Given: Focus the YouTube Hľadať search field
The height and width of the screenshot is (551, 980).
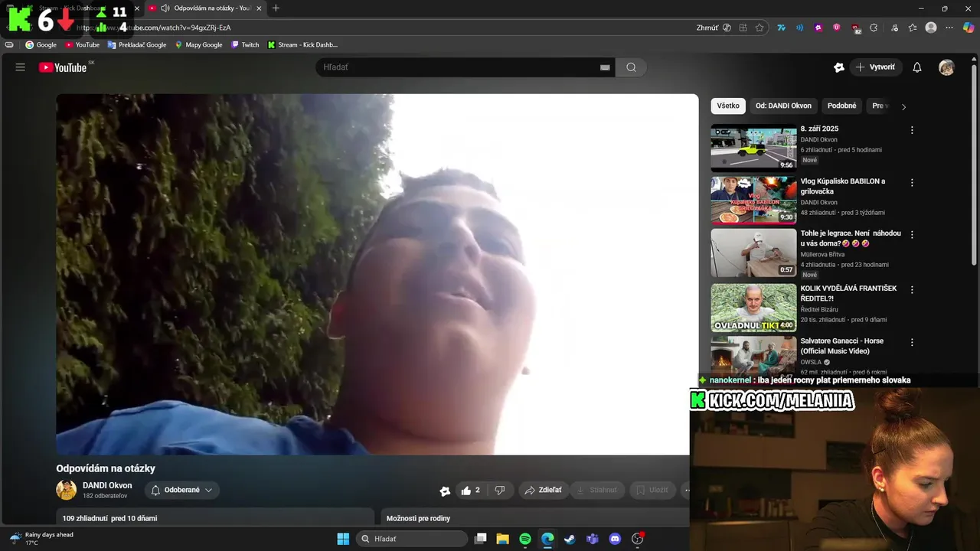Looking at the screenshot, I should (459, 67).
